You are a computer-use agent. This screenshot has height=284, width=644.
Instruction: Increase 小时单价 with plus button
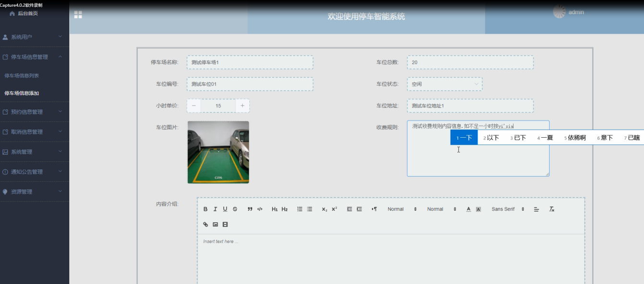[x=242, y=106]
